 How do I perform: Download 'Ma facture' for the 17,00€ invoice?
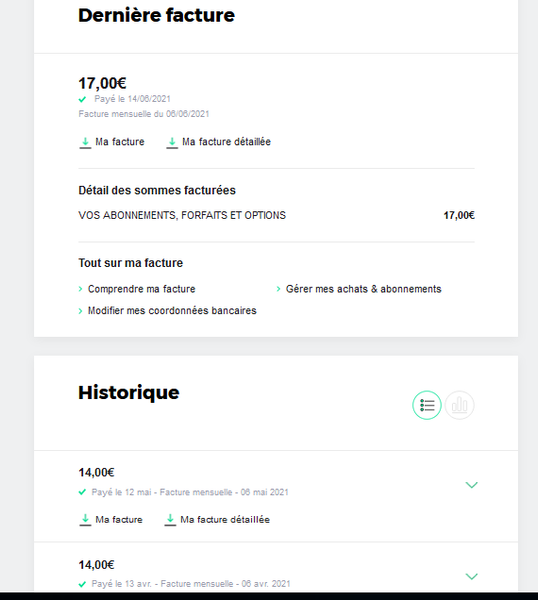120,142
